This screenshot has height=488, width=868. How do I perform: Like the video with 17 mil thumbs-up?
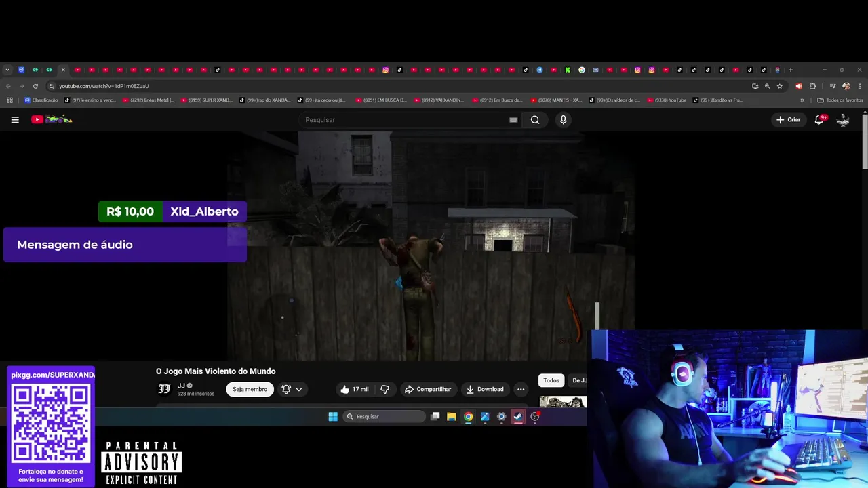click(355, 389)
